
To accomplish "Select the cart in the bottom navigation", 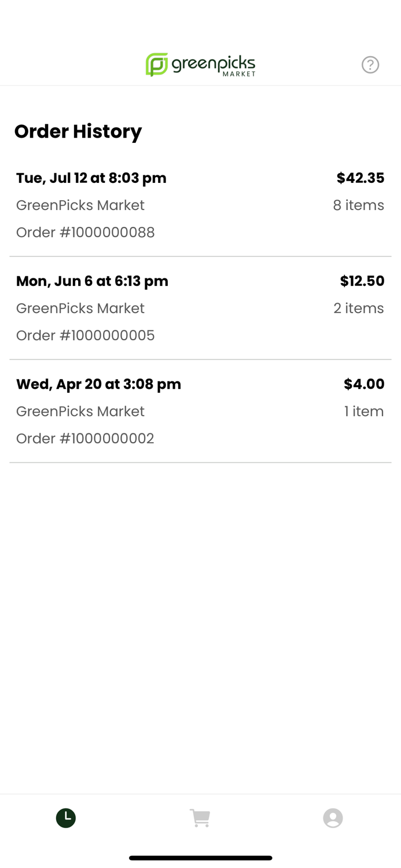I will coord(200,818).
